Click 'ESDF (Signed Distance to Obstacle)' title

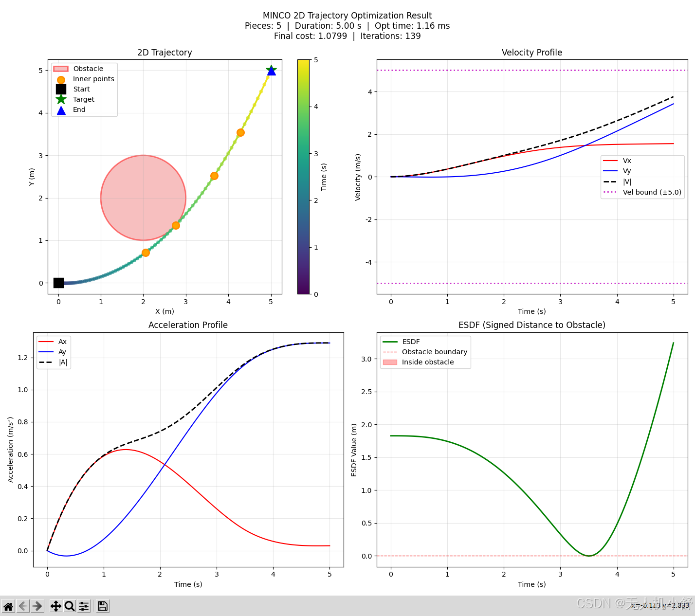tap(532, 325)
